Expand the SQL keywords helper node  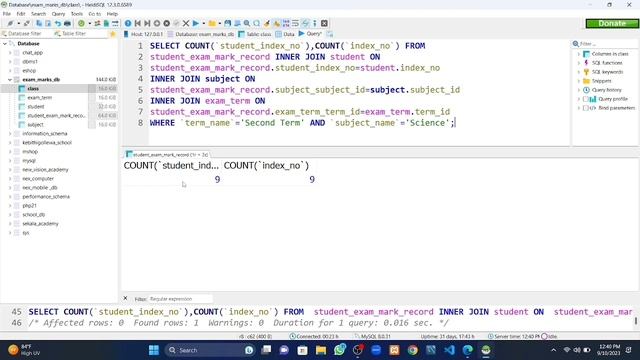[579, 72]
